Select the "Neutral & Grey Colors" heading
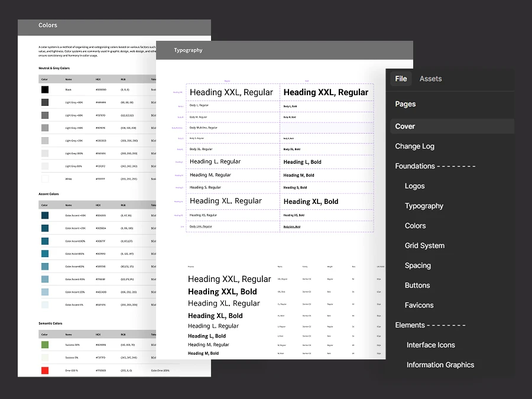 pos(54,68)
